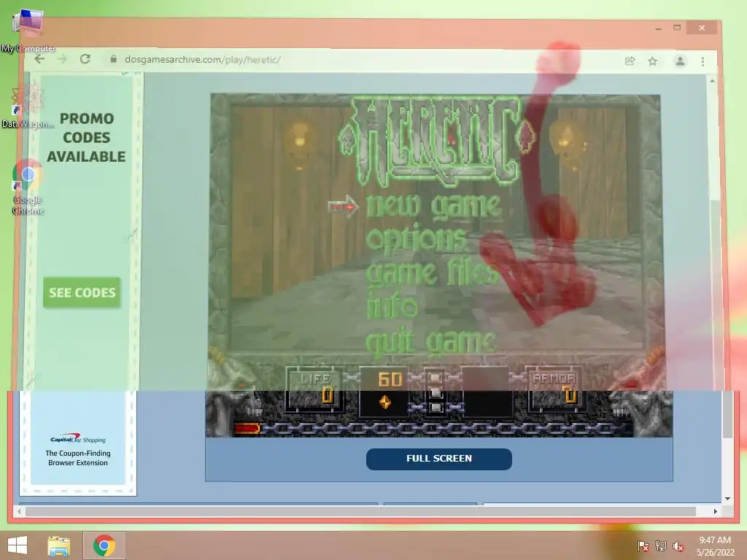Minimize the Chrome window

(659, 28)
